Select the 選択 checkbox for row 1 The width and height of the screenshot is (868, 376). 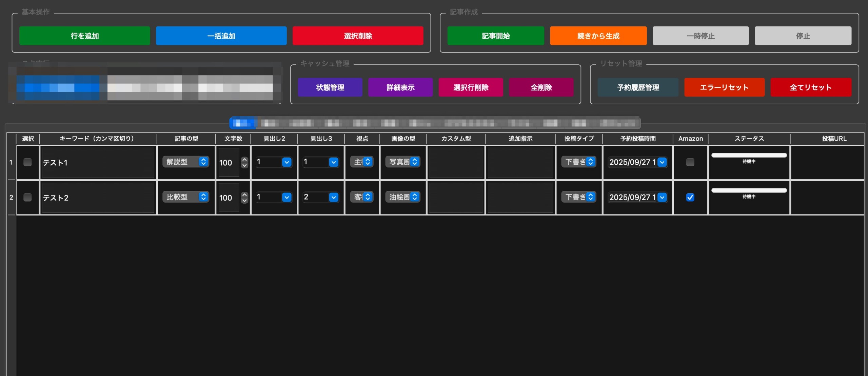pyautogui.click(x=27, y=162)
